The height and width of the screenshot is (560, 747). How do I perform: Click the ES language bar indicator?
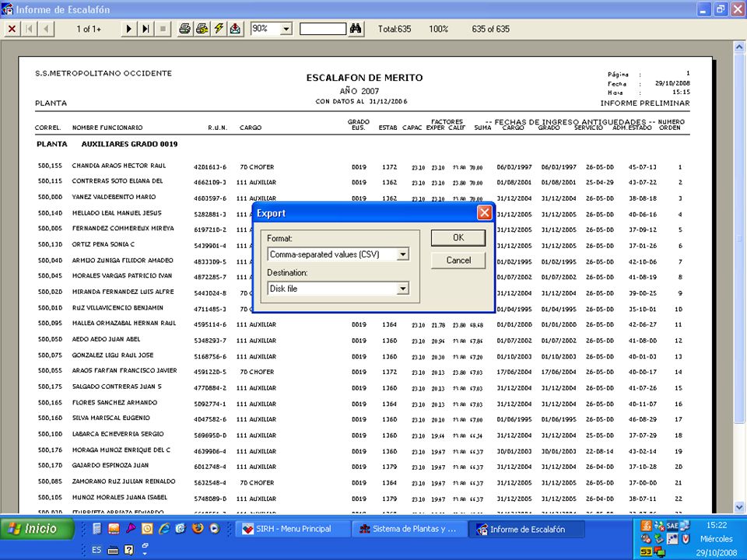(x=96, y=550)
